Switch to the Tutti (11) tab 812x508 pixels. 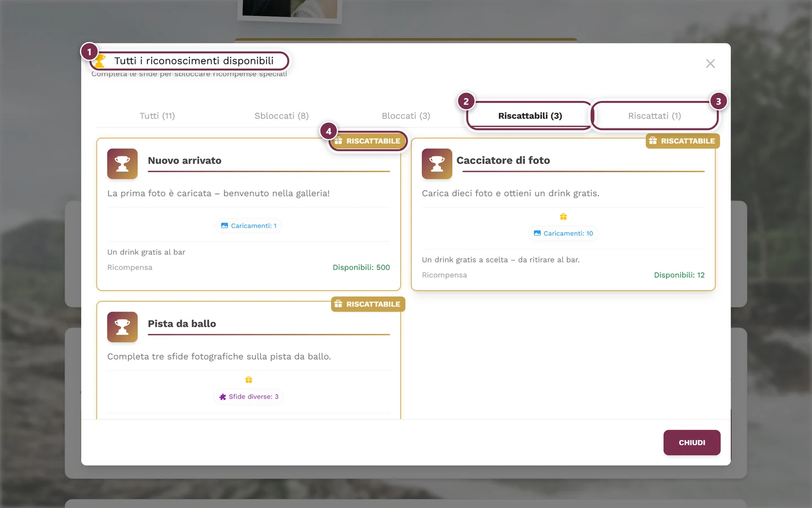pos(157,116)
